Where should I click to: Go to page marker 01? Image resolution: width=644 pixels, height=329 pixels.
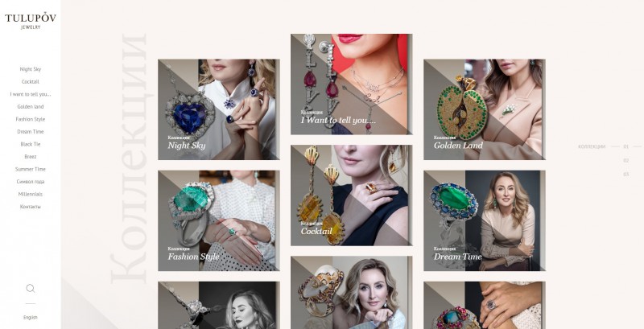tap(626, 146)
